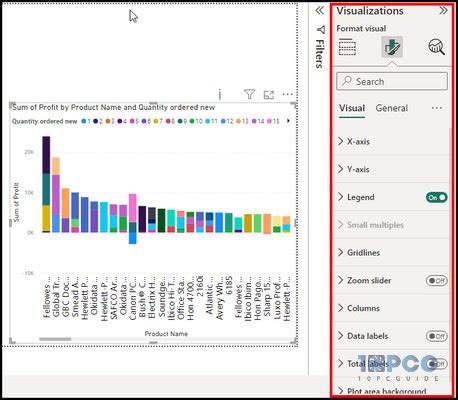Open the format pane ellipsis menu

click(437, 108)
